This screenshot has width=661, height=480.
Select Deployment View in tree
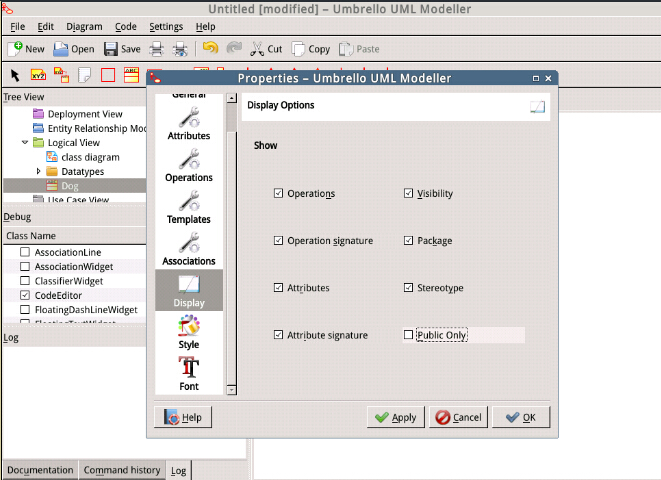[x=85, y=114]
